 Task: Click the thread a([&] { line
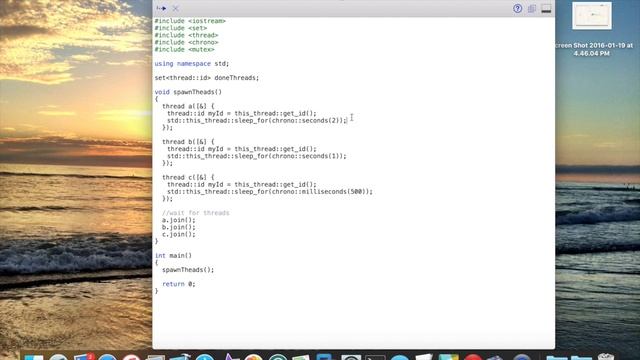[x=188, y=107]
